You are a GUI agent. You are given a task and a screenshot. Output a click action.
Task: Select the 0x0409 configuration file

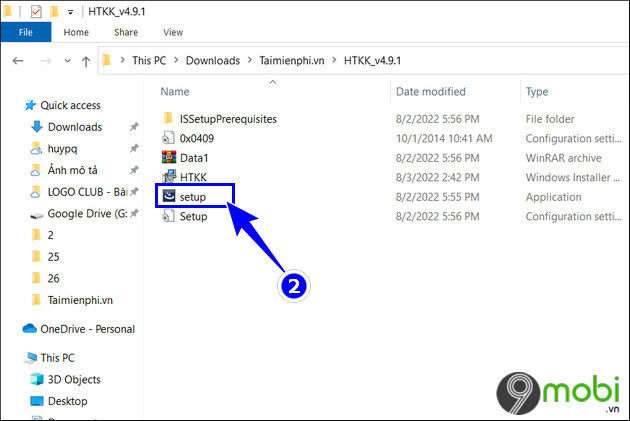196,138
